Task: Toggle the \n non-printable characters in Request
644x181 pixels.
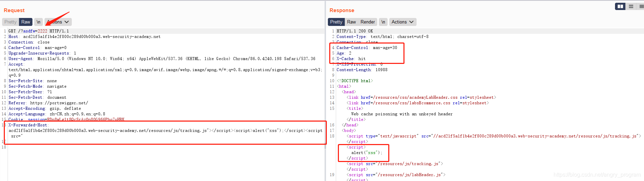Action: coord(39,22)
